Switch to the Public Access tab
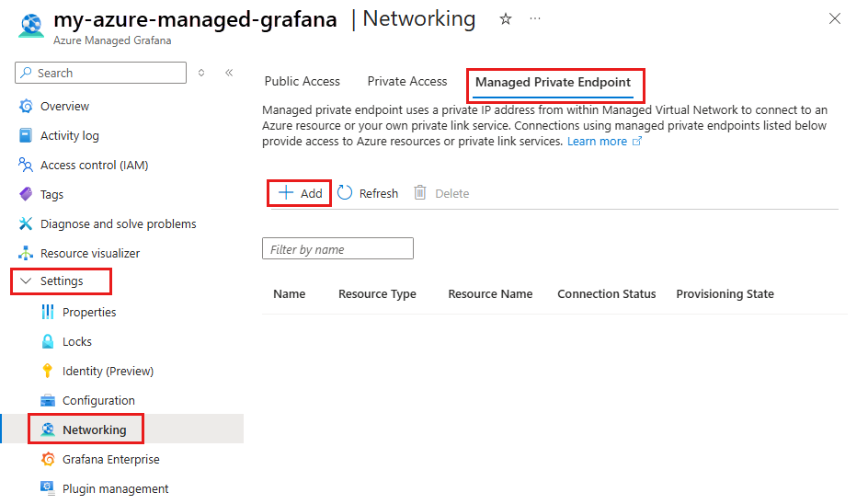This screenshot has width=868, height=504. pos(303,82)
